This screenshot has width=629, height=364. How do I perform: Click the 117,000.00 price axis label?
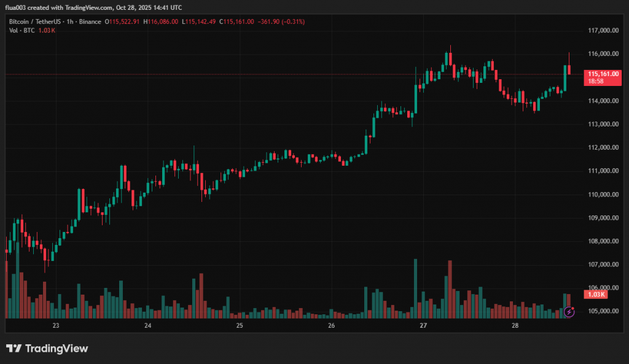click(x=602, y=30)
